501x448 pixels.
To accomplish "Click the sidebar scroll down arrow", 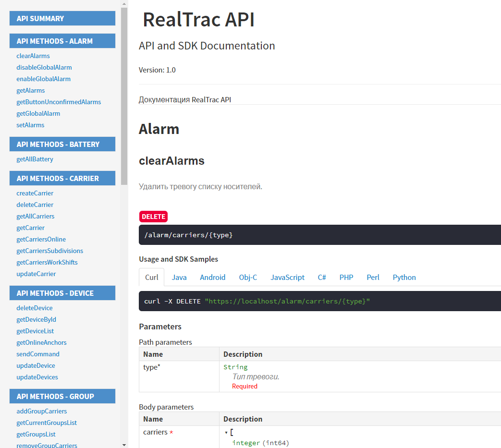I will point(124,445).
